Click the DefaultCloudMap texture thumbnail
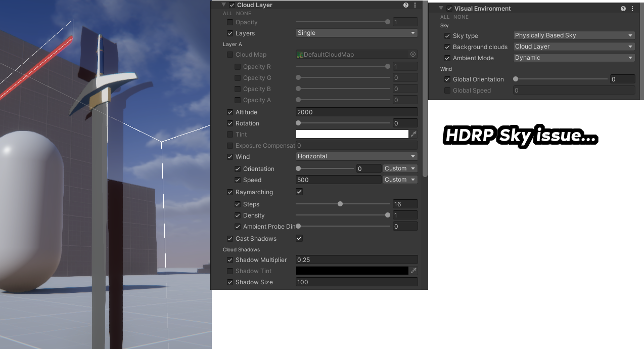Image resolution: width=644 pixels, height=349 pixels. 300,54
